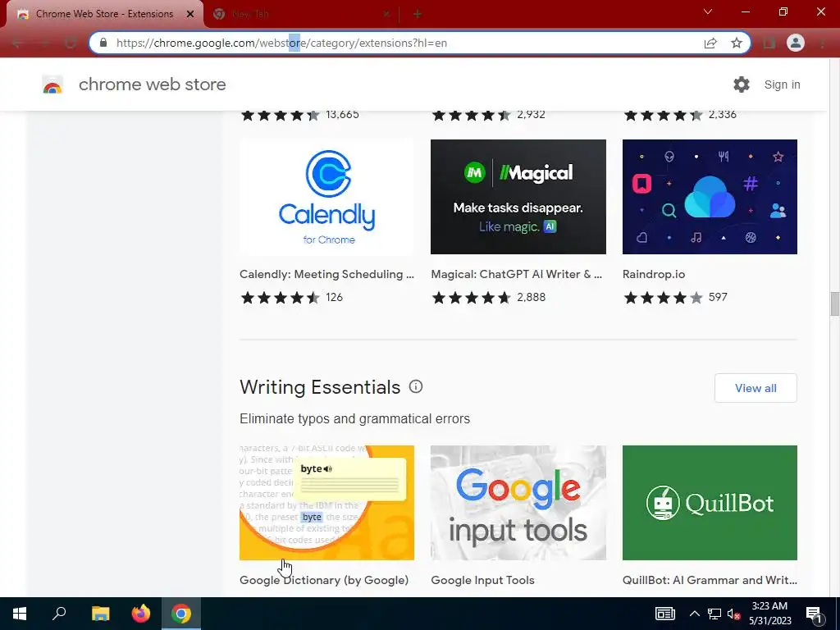Open the notification center icon
The width and height of the screenshot is (840, 630).
click(814, 614)
